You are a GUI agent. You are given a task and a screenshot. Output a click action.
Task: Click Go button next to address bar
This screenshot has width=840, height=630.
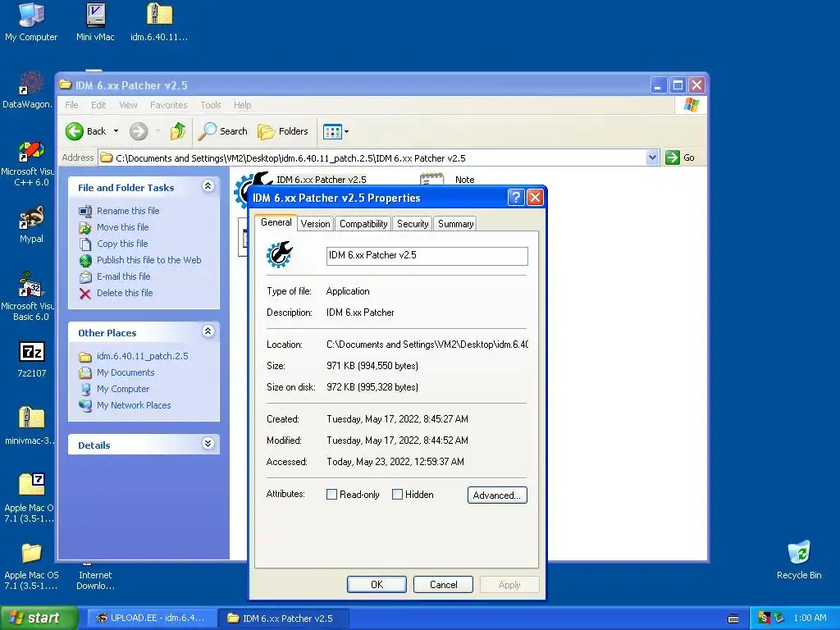coord(680,157)
